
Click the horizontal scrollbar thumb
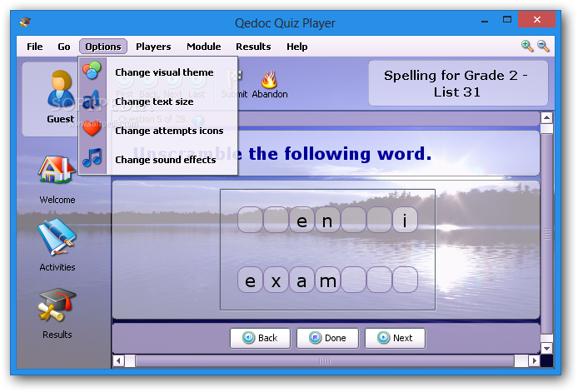click(325, 361)
